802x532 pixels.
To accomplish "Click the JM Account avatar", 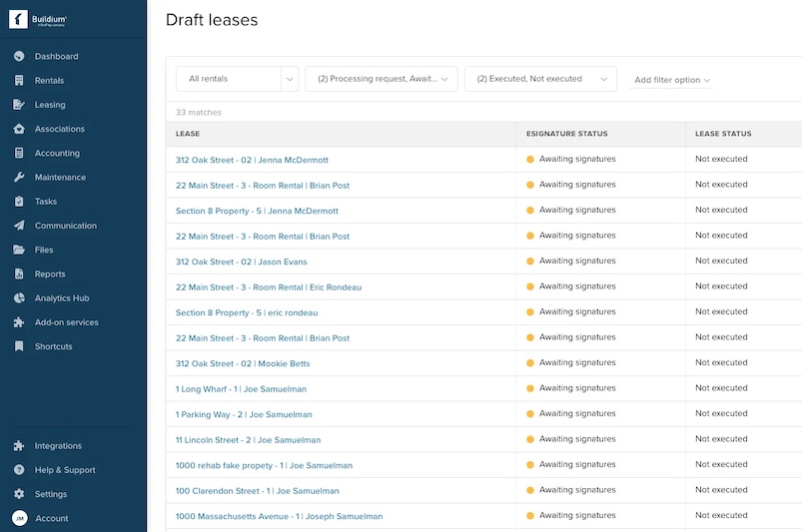I will coord(19,518).
